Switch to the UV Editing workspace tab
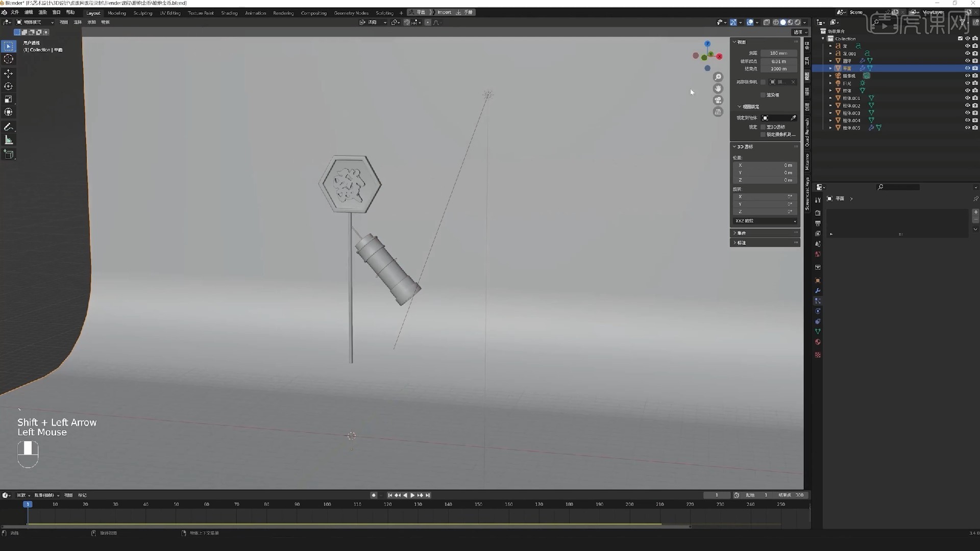 (170, 13)
